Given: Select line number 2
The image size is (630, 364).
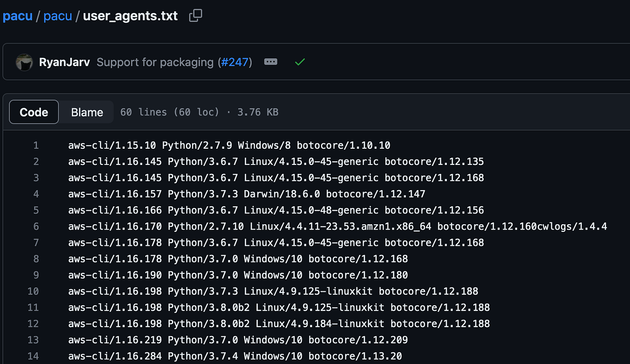Looking at the screenshot, I should (x=36, y=162).
